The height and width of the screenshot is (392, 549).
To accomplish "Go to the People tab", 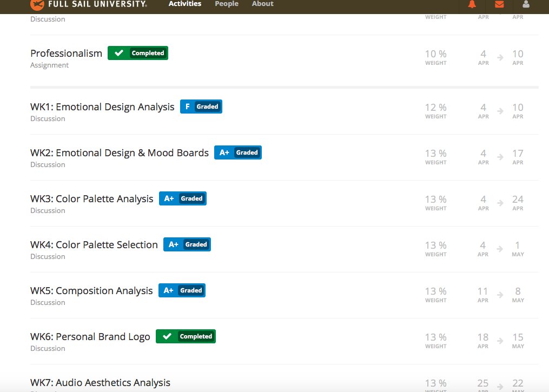I will pyautogui.click(x=227, y=4).
